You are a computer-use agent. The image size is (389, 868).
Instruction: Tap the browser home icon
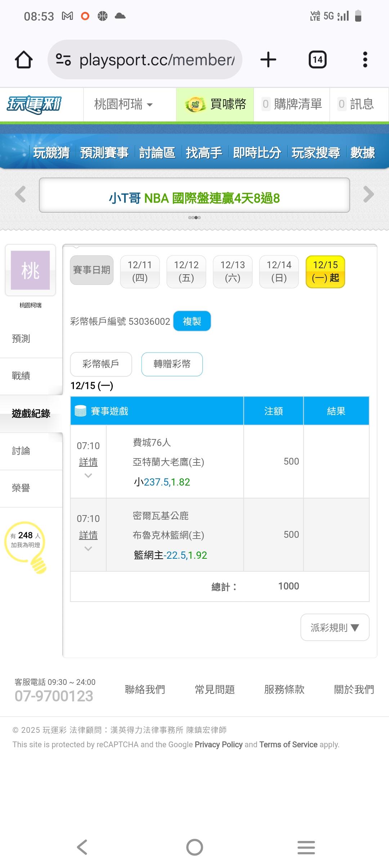24,59
